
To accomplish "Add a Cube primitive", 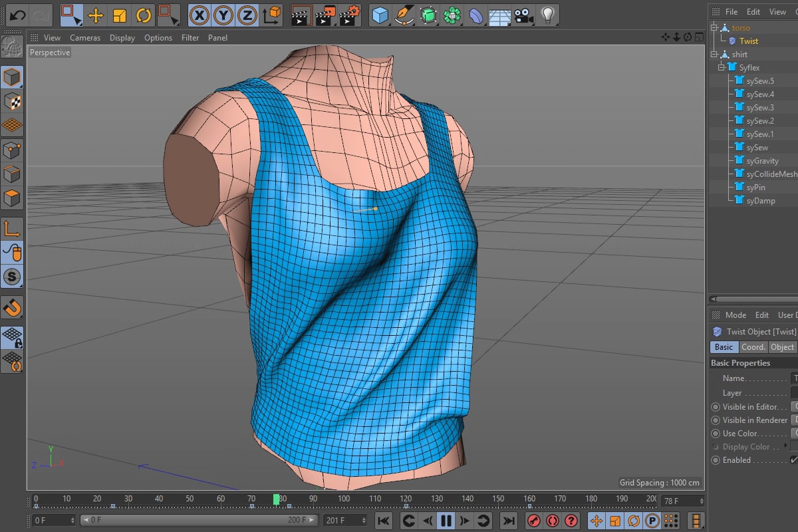I will click(380, 15).
